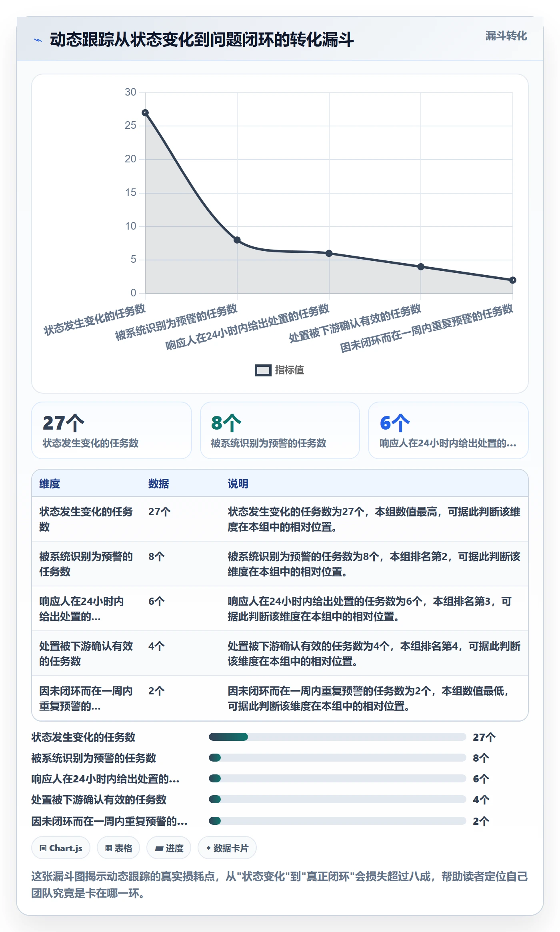Viewport: 560px width, 932px height.
Task: Click progress bar for 被系统识别为预警的任务数
Action: 337,758
